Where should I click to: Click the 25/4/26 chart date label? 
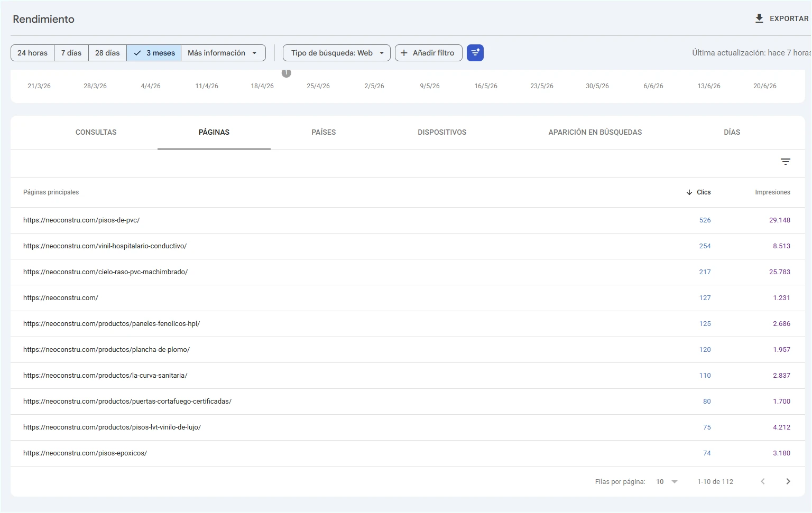tap(318, 86)
